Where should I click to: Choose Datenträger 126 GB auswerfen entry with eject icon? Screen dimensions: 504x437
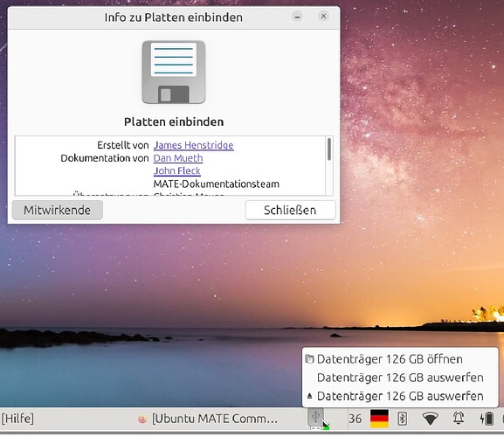point(400,396)
